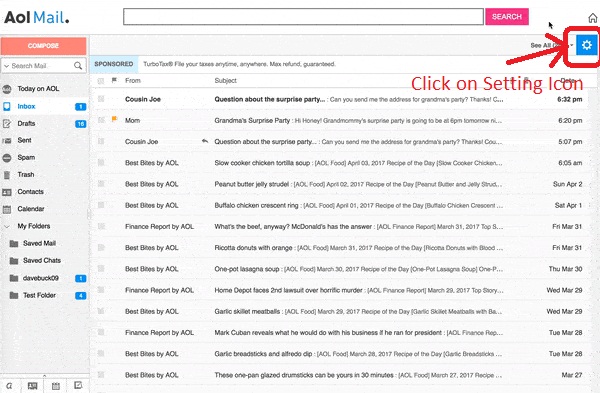Focus the top web search field
The width and height of the screenshot is (600, 393).
(x=303, y=17)
